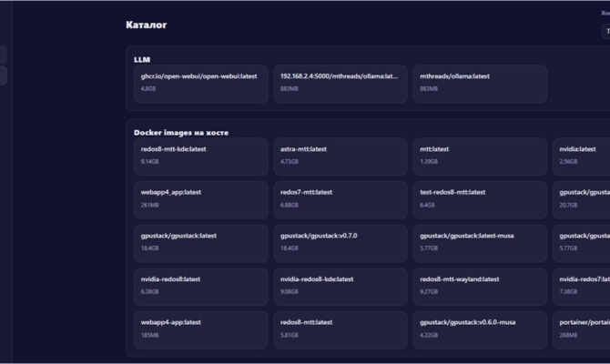Click the gpustack/gpustack:v0.6.0-musa card
The image size is (610, 364).
[x=480, y=329]
